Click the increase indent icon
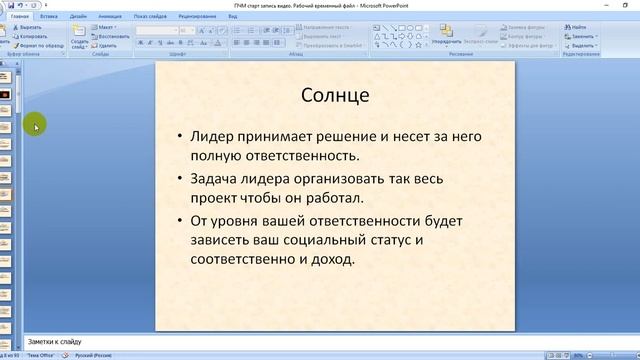The width and height of the screenshot is (640, 360). click(276, 31)
